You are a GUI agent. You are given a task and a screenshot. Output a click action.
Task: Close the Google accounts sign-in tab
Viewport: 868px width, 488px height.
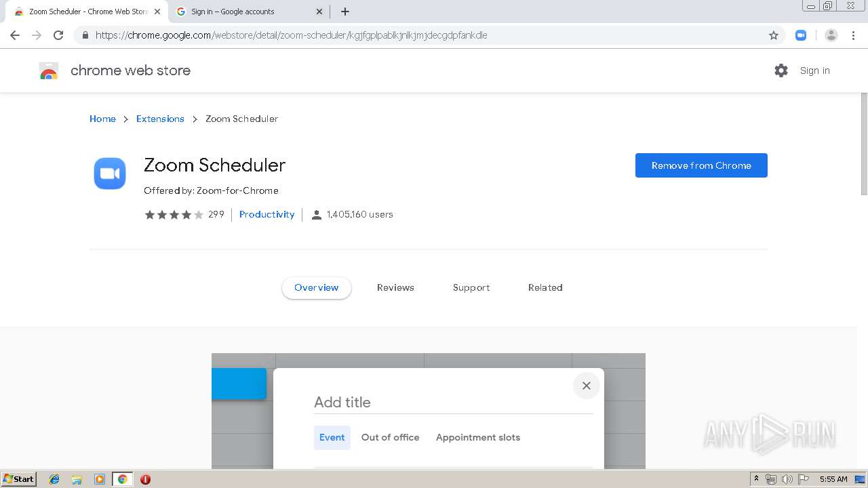[319, 12]
